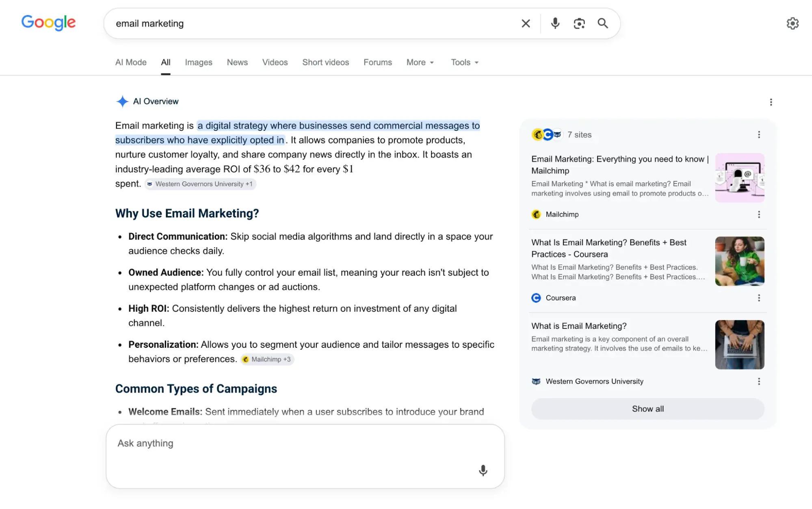
Task: Open three-dot menu beside 7 sites
Action: pos(759,135)
